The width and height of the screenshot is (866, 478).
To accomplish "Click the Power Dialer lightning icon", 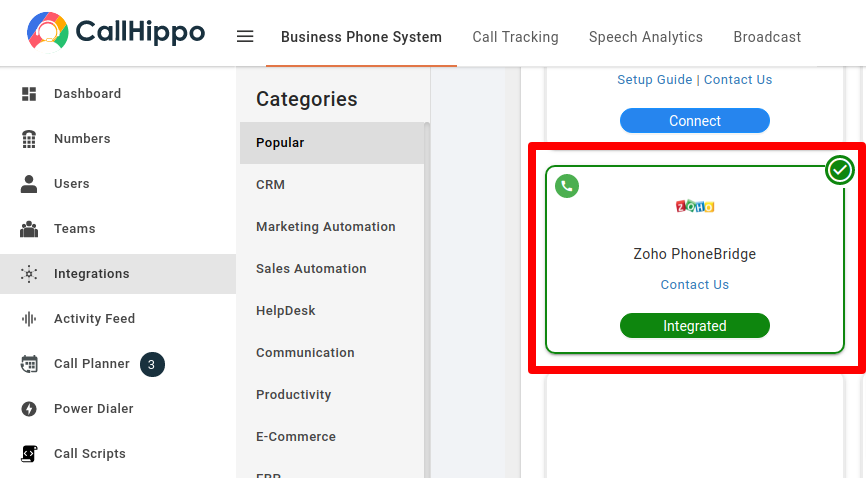I will pyautogui.click(x=29, y=409).
